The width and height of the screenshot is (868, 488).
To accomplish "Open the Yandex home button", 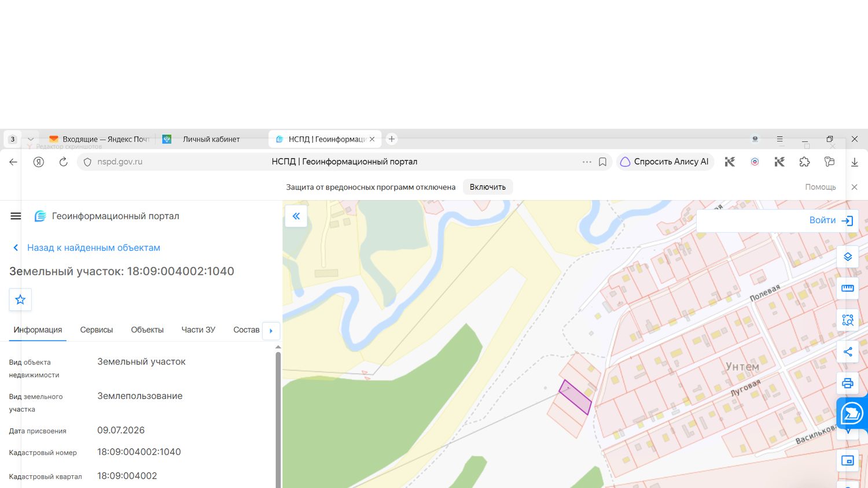I will pyautogui.click(x=39, y=162).
